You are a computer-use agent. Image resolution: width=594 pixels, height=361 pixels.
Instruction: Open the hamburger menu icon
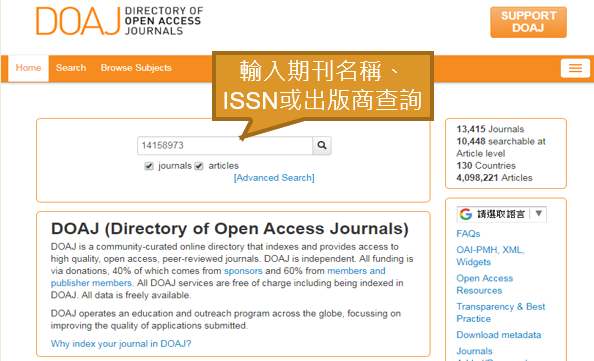pyautogui.click(x=575, y=68)
